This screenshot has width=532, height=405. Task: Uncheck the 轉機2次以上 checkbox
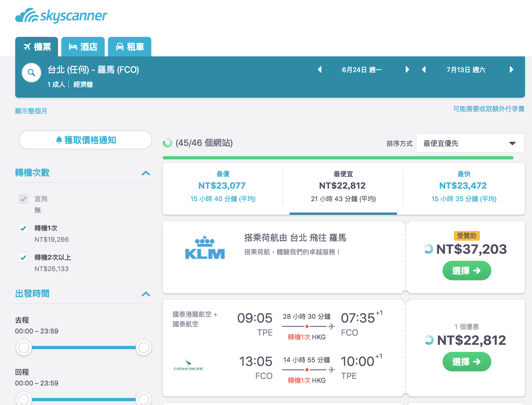click(x=23, y=258)
